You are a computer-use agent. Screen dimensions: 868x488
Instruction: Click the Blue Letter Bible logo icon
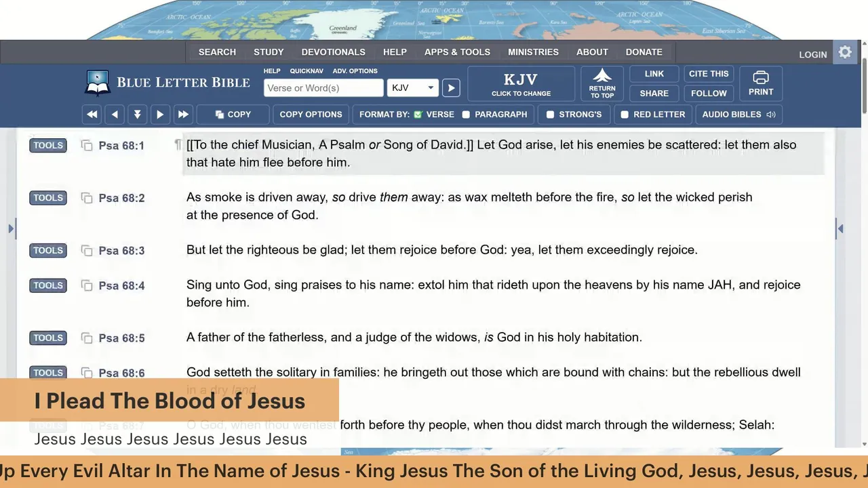tap(98, 83)
